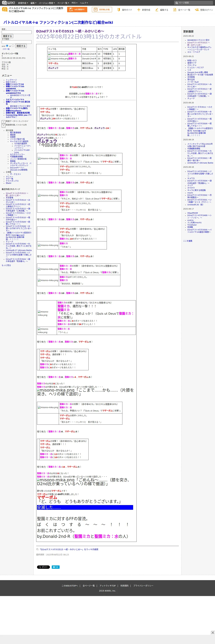Open H0pePRiSM in 更新履歴
215x644 pixels.
[x=192, y=213]
